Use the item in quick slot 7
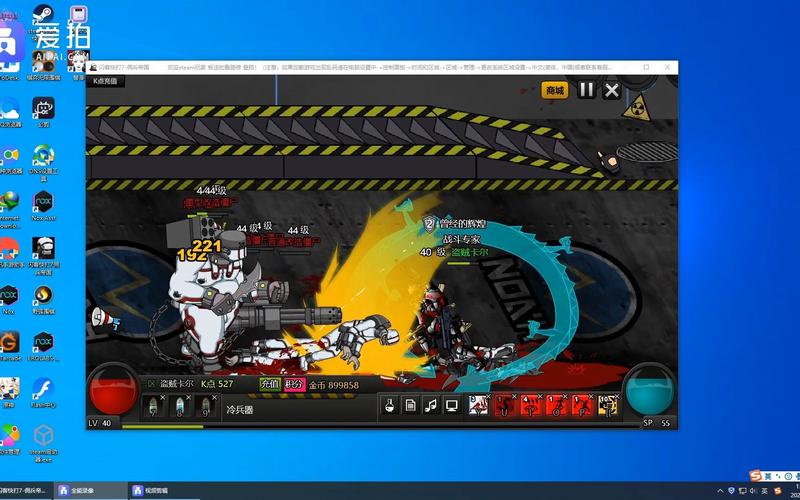The image size is (800, 500). click(x=154, y=406)
